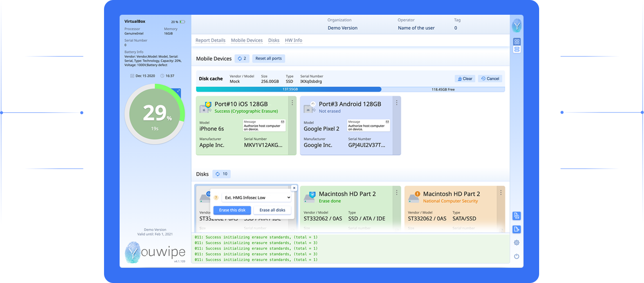Switch to the Mobile Devices tab
644x283 pixels.
coord(247,40)
